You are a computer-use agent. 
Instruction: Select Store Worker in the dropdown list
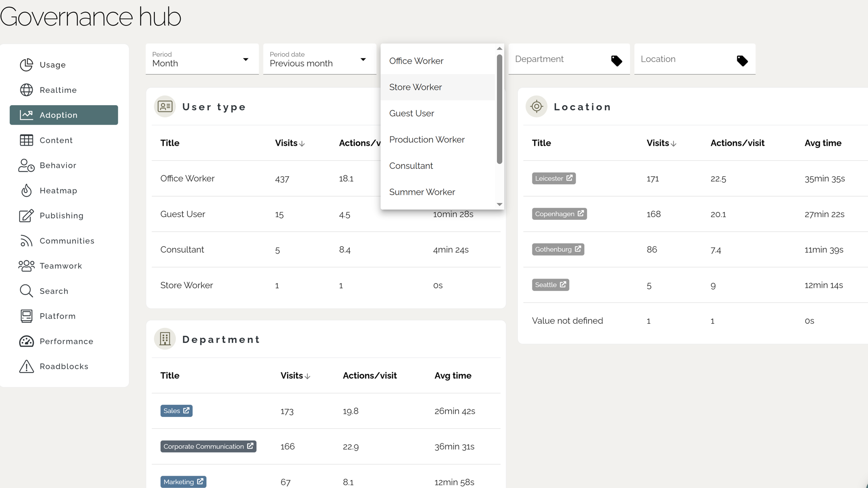click(x=438, y=87)
